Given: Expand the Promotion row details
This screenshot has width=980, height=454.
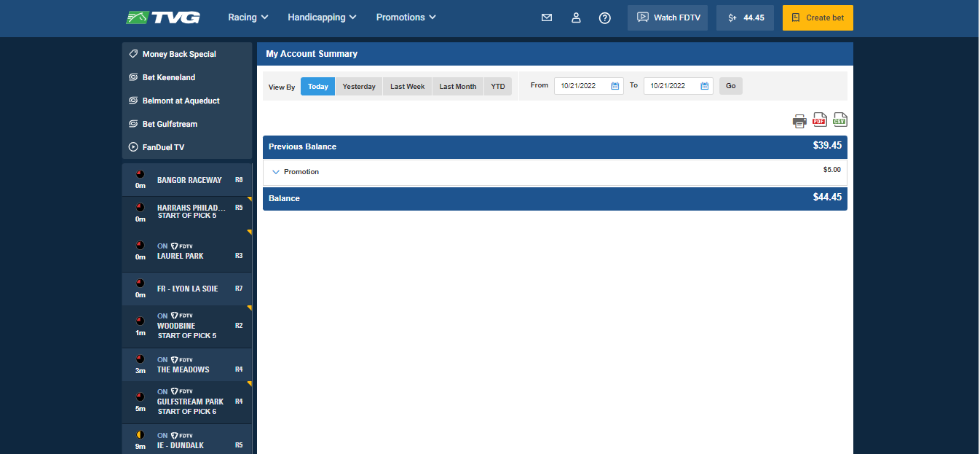Looking at the screenshot, I should point(276,172).
